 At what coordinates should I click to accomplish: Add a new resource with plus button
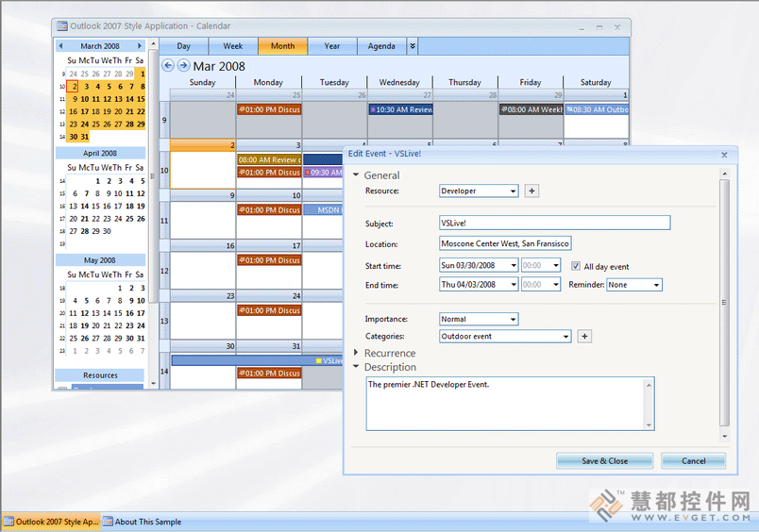pos(532,191)
